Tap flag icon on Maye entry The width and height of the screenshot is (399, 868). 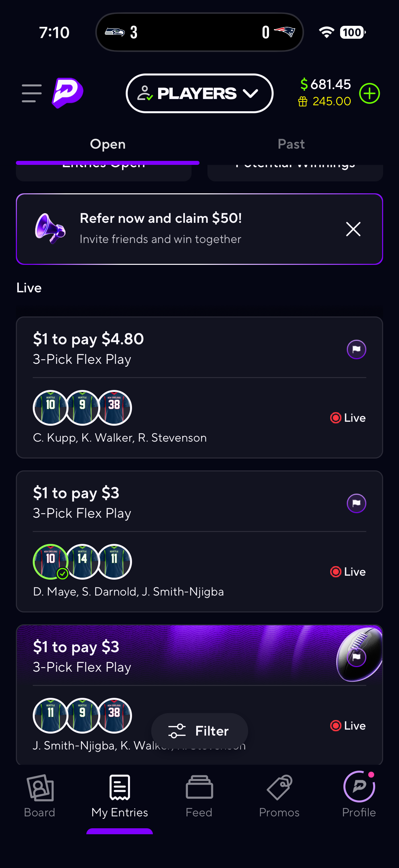coord(356,504)
